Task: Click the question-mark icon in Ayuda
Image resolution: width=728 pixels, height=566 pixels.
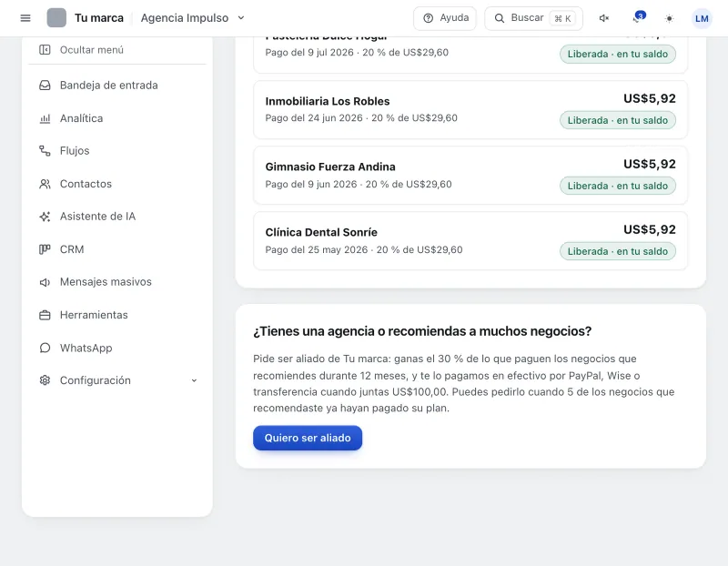Action: 428,18
